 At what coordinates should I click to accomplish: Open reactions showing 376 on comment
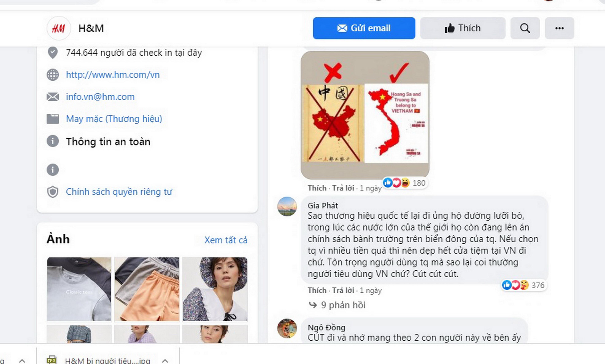coord(524,285)
